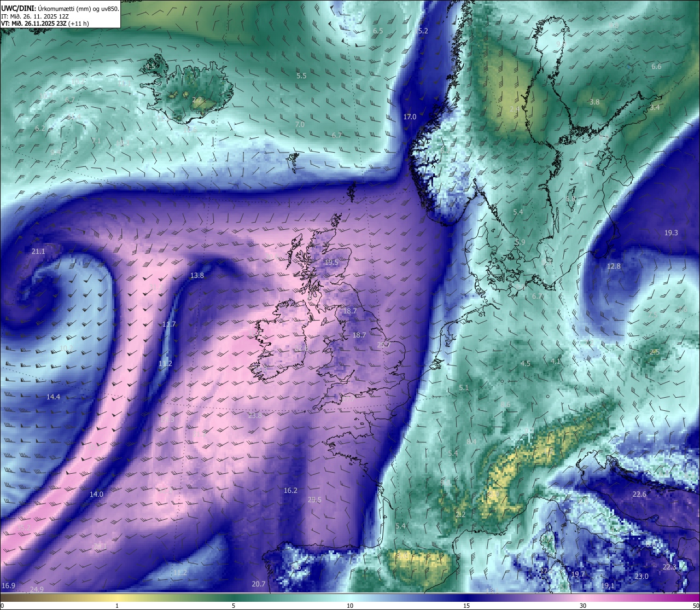Viewport: 700px width, 610px height.
Task: Click the 23.0 value label
Action: pos(641,576)
